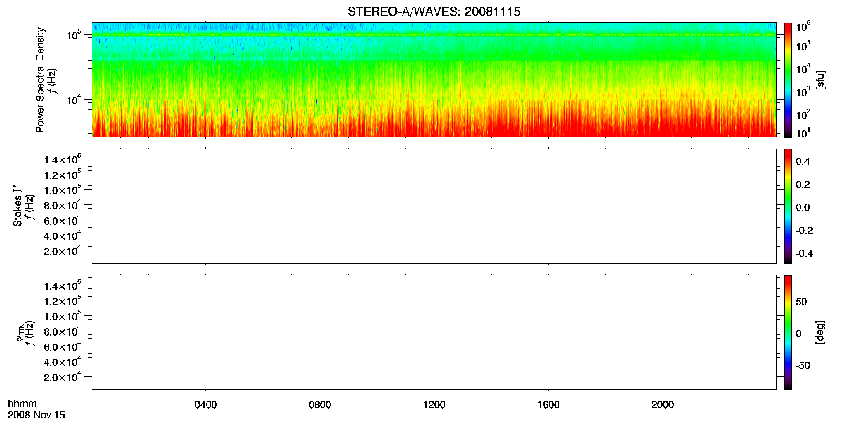The image size is (868, 447).
Task: Click the Power Spectral Density axis title
Action: pyautogui.click(x=40, y=80)
